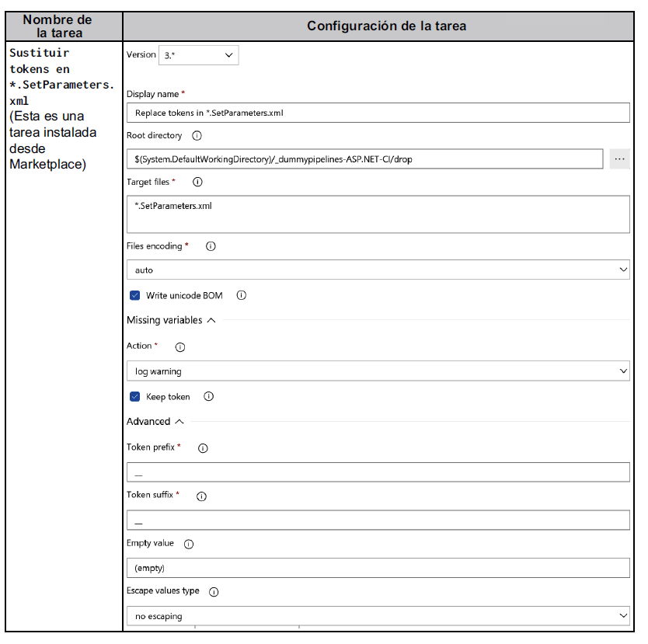
Task: Click info icon beside Action label
Action: coord(180,346)
